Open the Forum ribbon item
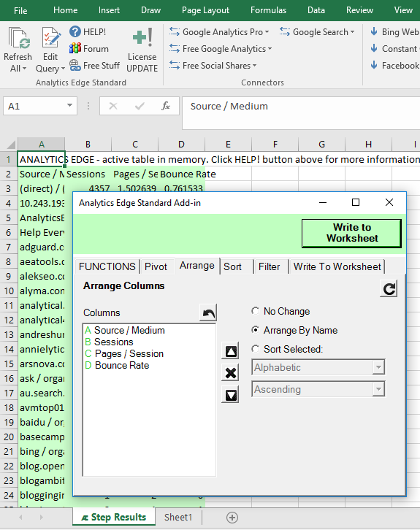420x530 pixels. point(89,49)
